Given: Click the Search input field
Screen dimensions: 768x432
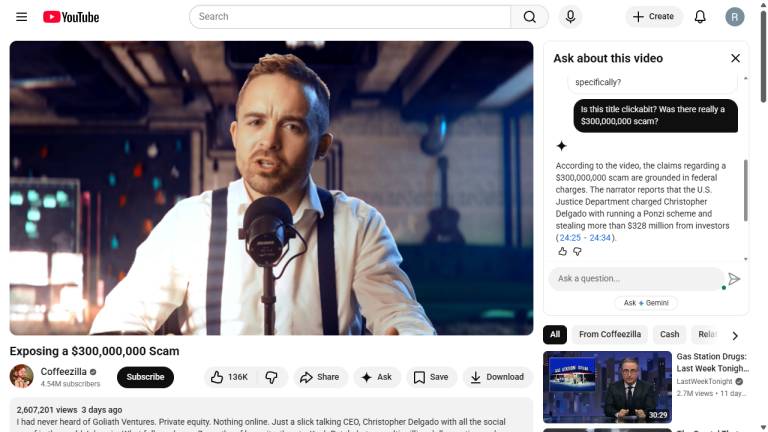Looking at the screenshot, I should point(350,17).
